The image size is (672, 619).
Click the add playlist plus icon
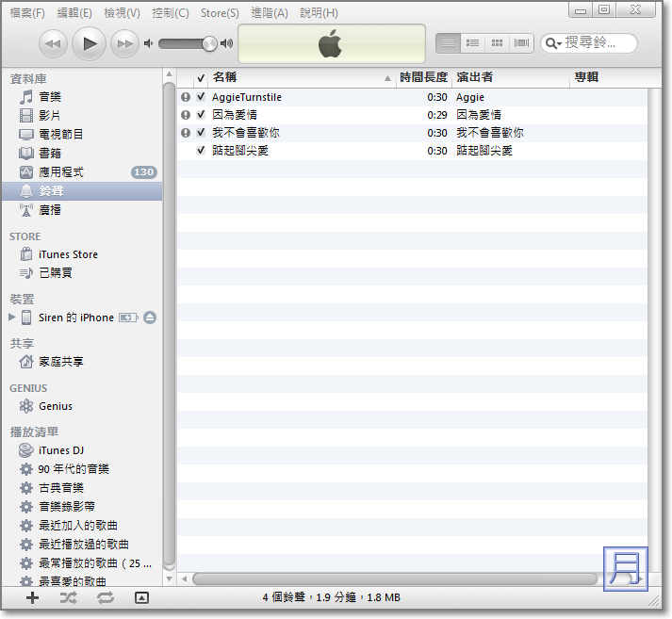tap(32, 597)
